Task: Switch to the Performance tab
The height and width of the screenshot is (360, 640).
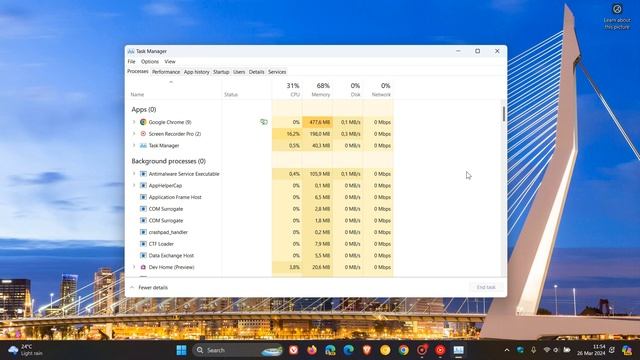Action: tap(166, 72)
